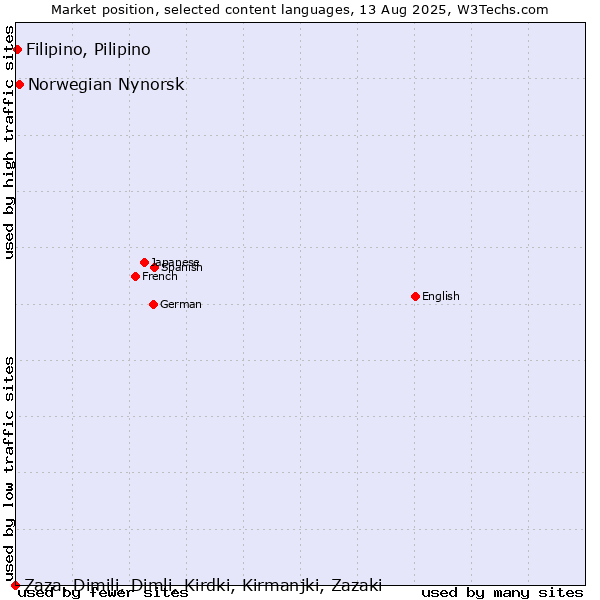Click the 'French' label text

coord(160,276)
